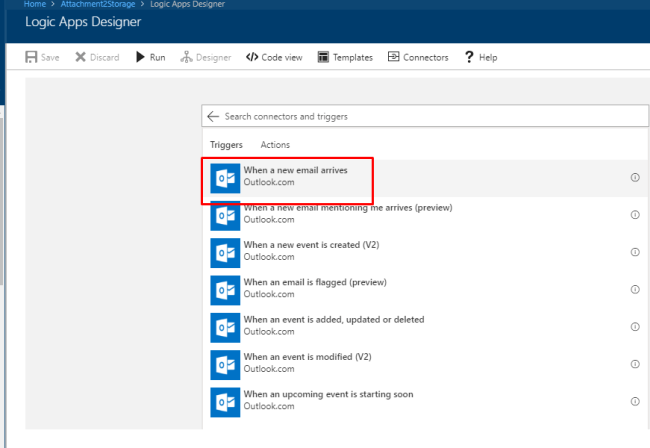The width and height of the screenshot is (650, 448).
Task: Open Attachment2Storage breadcrumb link
Action: point(98,4)
